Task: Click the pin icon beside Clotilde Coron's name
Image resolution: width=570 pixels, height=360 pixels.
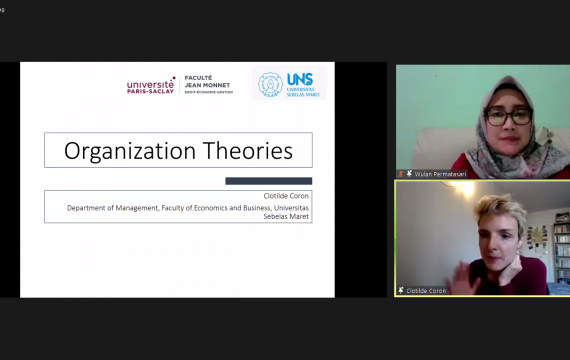Action: pos(401,291)
